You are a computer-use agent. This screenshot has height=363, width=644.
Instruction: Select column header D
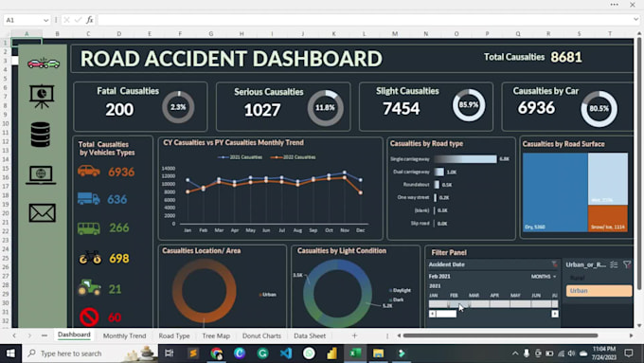click(118, 34)
